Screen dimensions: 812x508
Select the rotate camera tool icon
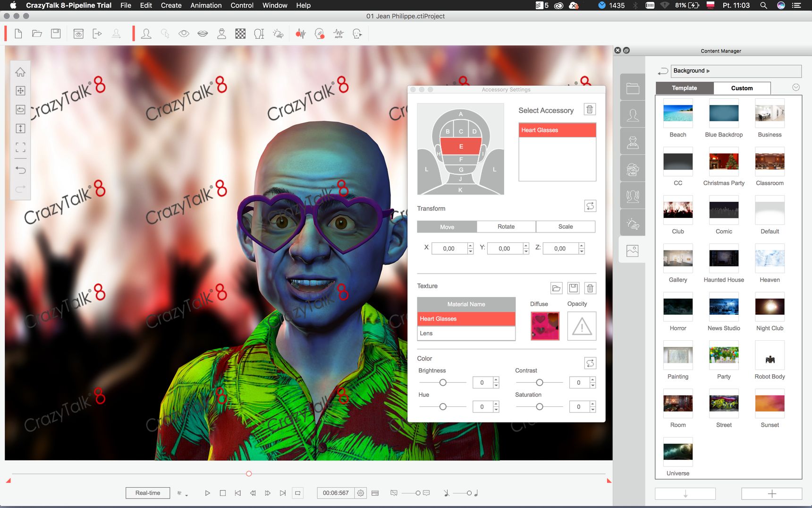pos(20,110)
